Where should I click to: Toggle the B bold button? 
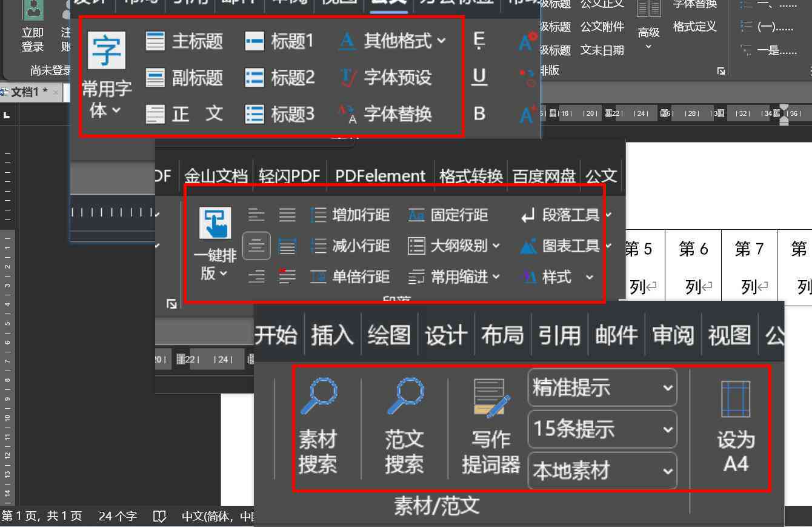tap(479, 114)
